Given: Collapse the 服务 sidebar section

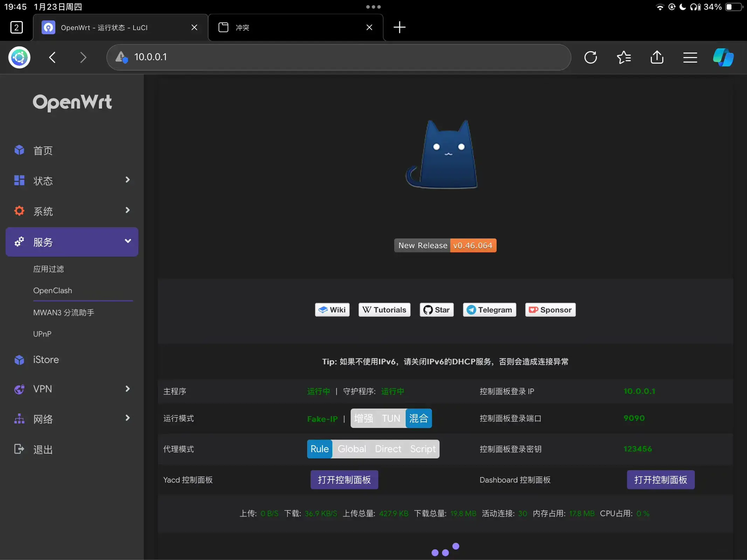Looking at the screenshot, I should (72, 242).
